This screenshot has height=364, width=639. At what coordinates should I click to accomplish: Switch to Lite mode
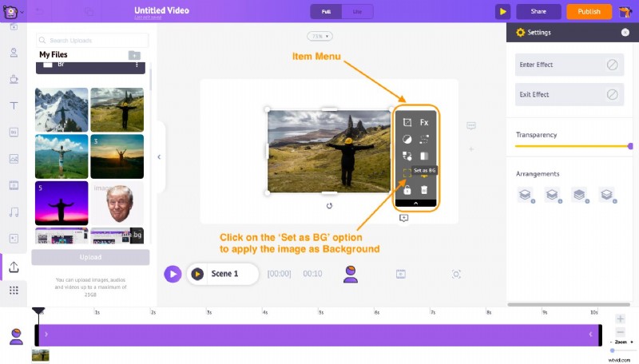(x=357, y=12)
